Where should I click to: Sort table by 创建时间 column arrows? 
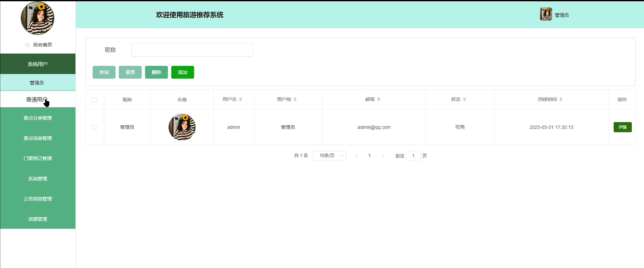pyautogui.click(x=561, y=99)
